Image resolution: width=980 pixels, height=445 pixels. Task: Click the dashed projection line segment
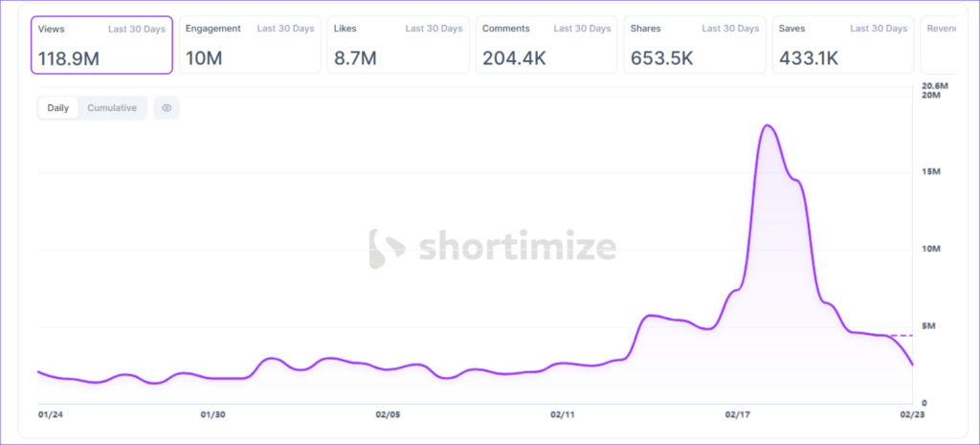click(900, 335)
